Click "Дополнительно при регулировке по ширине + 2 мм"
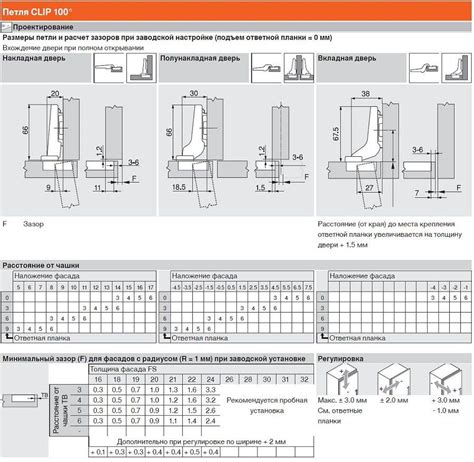This screenshot has height=462, width=474. (x=201, y=442)
